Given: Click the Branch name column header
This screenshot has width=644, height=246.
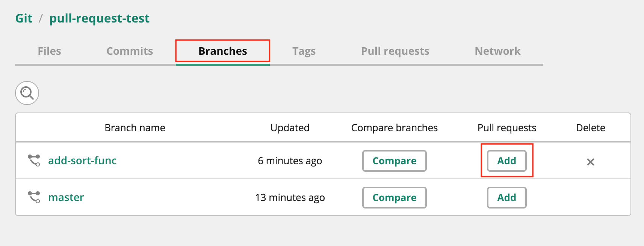Looking at the screenshot, I should point(135,128).
